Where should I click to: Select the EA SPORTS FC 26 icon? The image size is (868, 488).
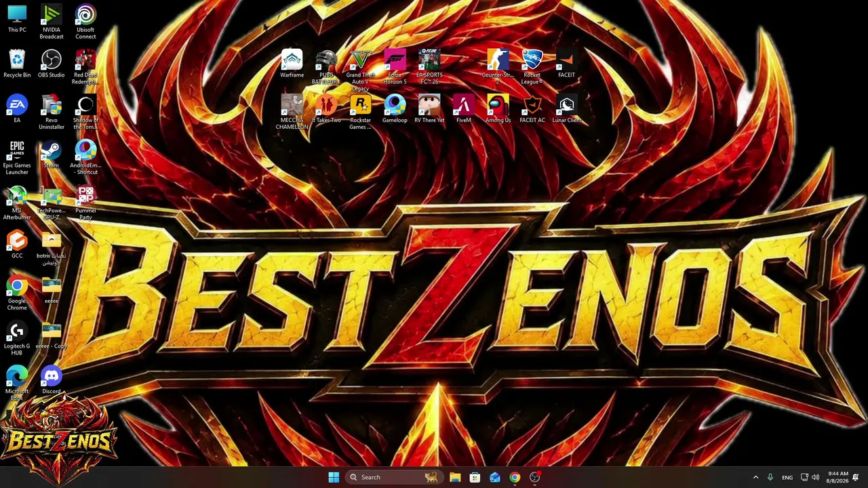click(429, 67)
